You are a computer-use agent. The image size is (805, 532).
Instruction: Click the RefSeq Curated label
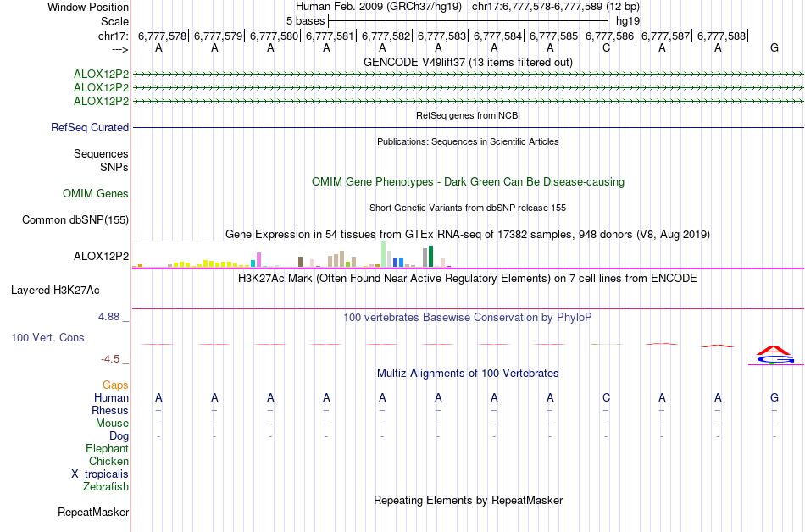90,127
